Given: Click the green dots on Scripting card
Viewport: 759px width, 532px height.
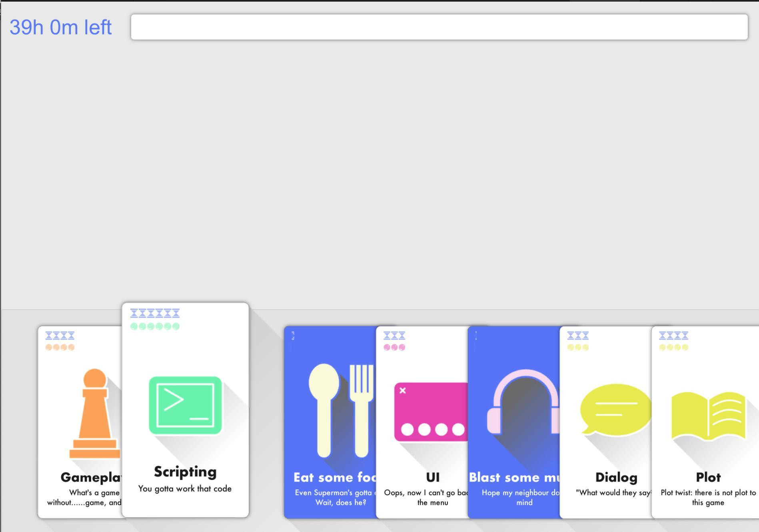Looking at the screenshot, I should pyautogui.click(x=155, y=326).
